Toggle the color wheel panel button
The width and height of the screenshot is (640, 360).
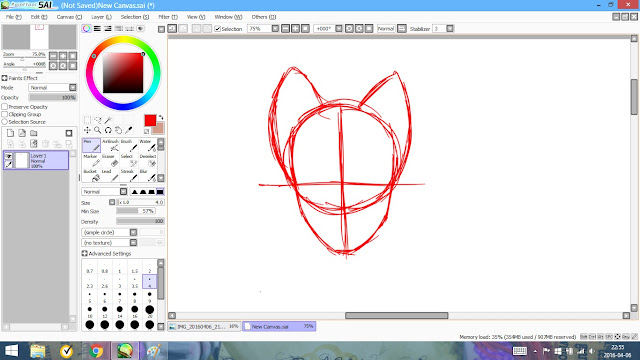pyautogui.click(x=87, y=29)
